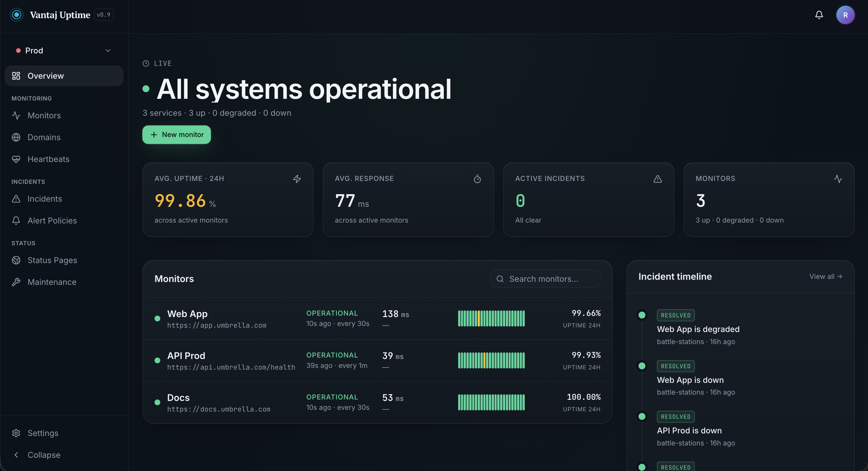This screenshot has height=471, width=868.
Task: Open Status Pages
Action: coord(64,260)
